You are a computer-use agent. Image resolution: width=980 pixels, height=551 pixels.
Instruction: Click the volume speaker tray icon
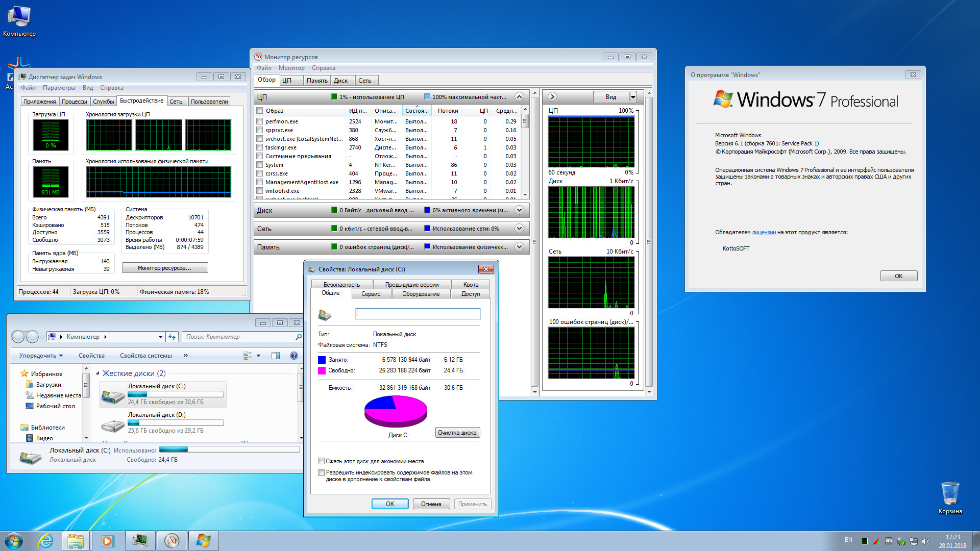tap(926, 541)
